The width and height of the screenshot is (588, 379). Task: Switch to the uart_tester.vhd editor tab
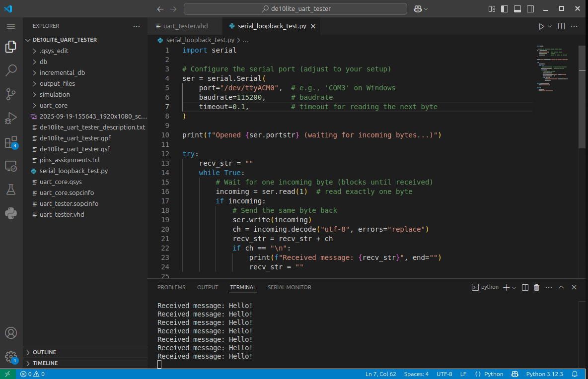tap(185, 26)
